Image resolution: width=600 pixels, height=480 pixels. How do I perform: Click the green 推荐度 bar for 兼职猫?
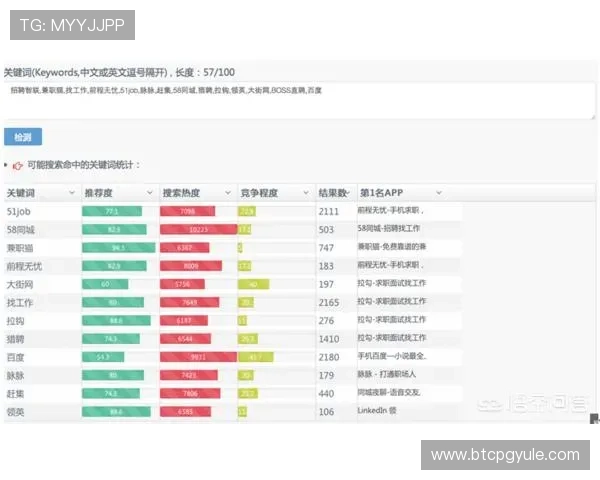(119, 248)
